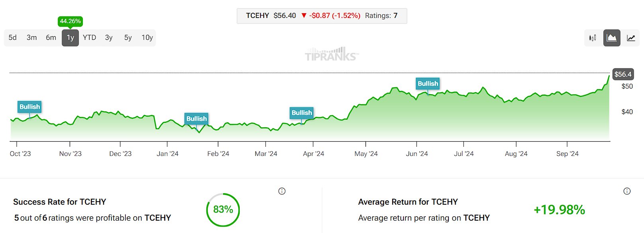Select the YTD time range tab
This screenshot has height=241, width=644.
click(x=90, y=38)
